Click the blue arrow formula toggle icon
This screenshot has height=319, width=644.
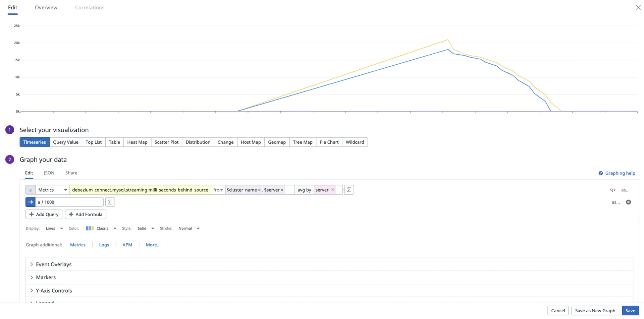pos(31,202)
